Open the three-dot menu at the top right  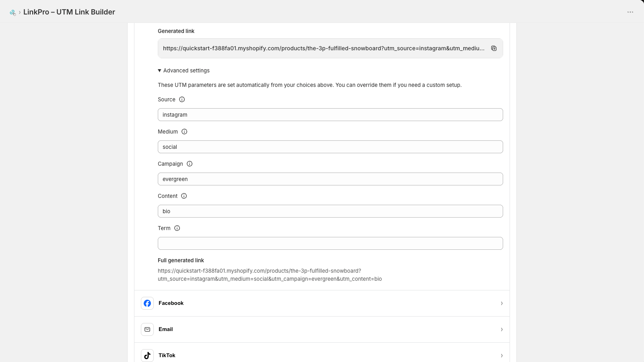[x=630, y=12]
